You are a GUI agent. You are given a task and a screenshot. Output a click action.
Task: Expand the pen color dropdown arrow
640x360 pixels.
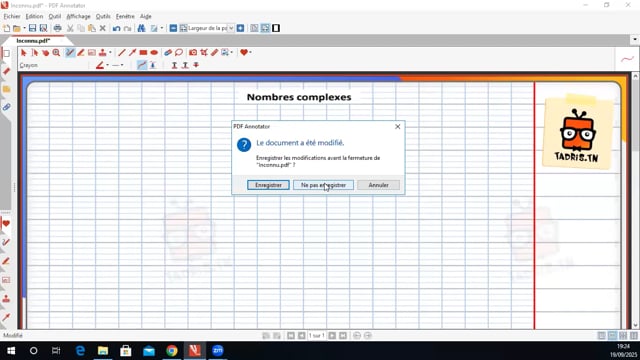point(107,65)
